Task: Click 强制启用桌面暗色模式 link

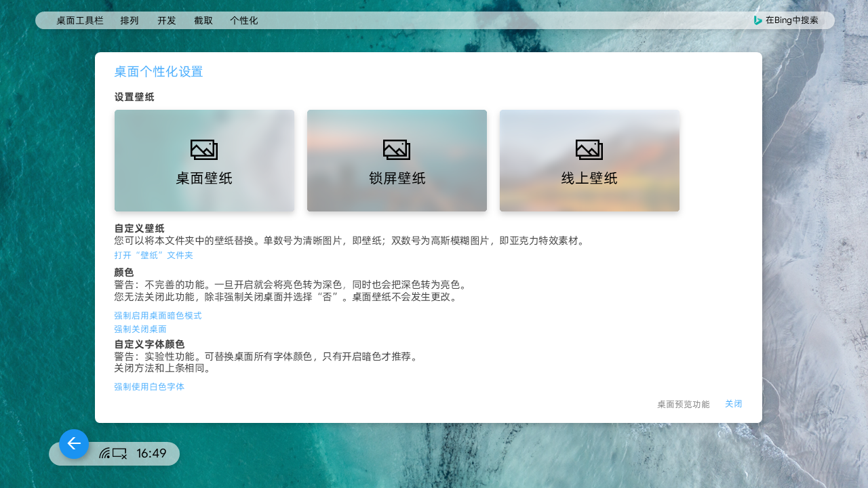Action: pyautogui.click(x=158, y=316)
